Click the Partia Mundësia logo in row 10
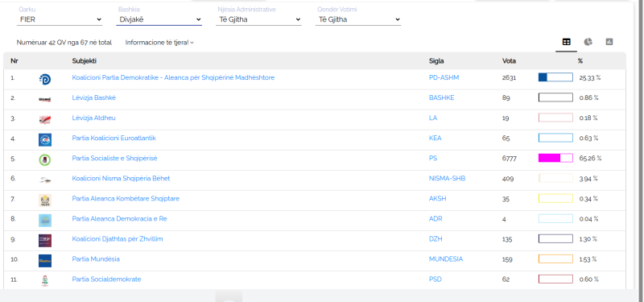This screenshot has height=302, width=644. point(45,260)
